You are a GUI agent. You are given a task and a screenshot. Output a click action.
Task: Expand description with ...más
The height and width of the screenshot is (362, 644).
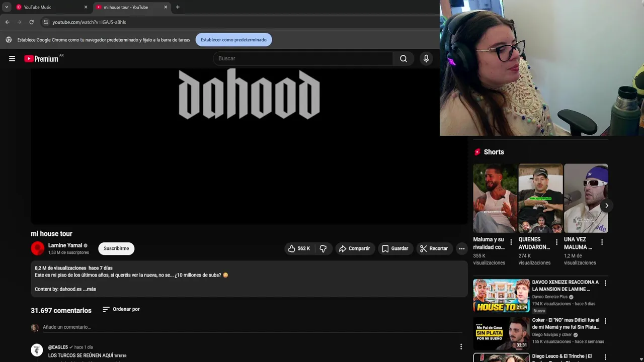point(90,289)
